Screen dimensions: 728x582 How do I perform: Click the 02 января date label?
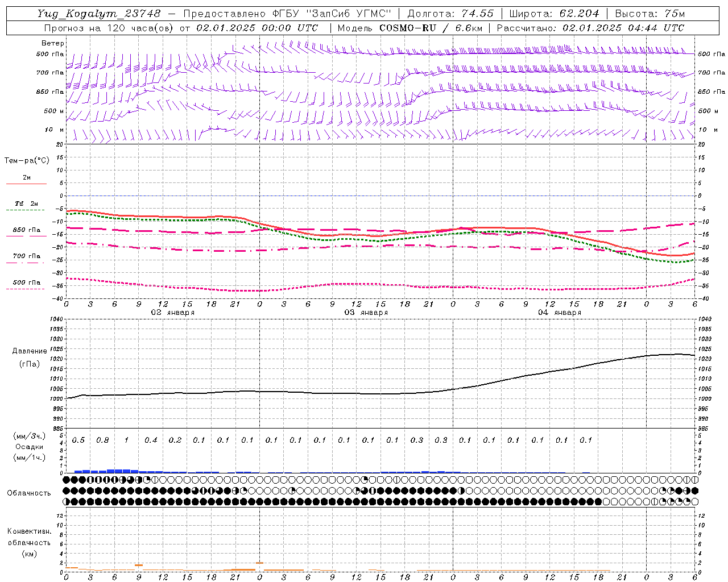(172, 313)
